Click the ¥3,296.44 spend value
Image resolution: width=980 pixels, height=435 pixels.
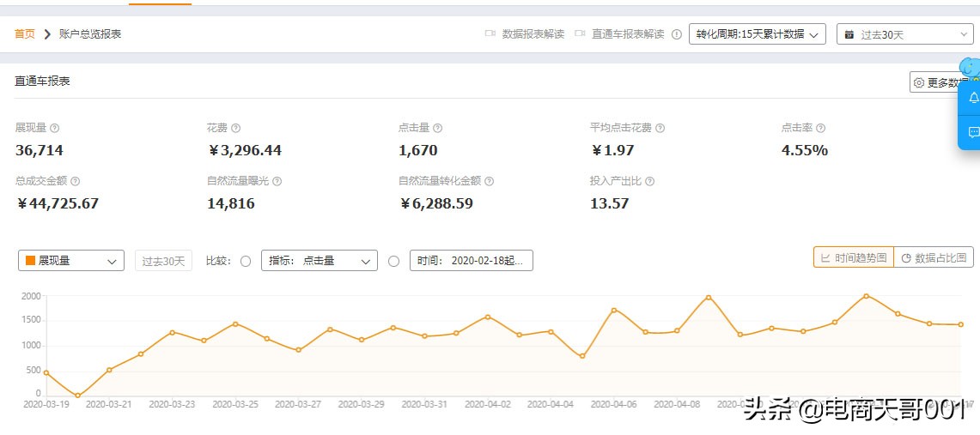point(245,150)
